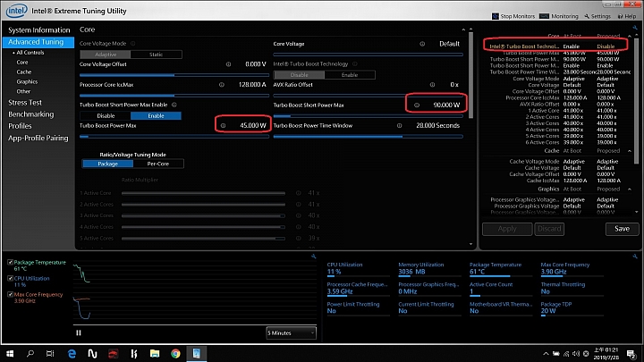Toggle Max Core Frequency graph checkbox
Screen dimensions: 644x362
pyautogui.click(x=10, y=294)
